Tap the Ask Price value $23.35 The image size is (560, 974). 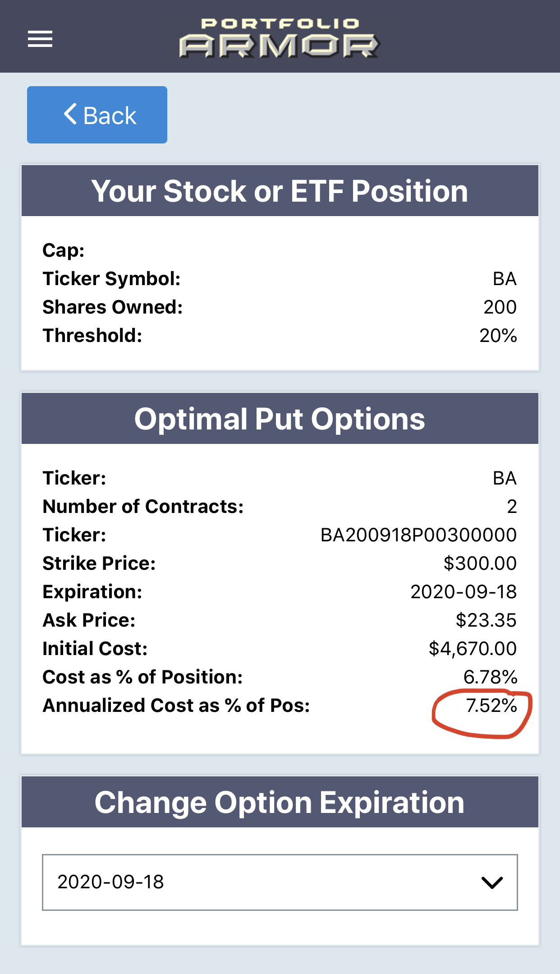486,620
